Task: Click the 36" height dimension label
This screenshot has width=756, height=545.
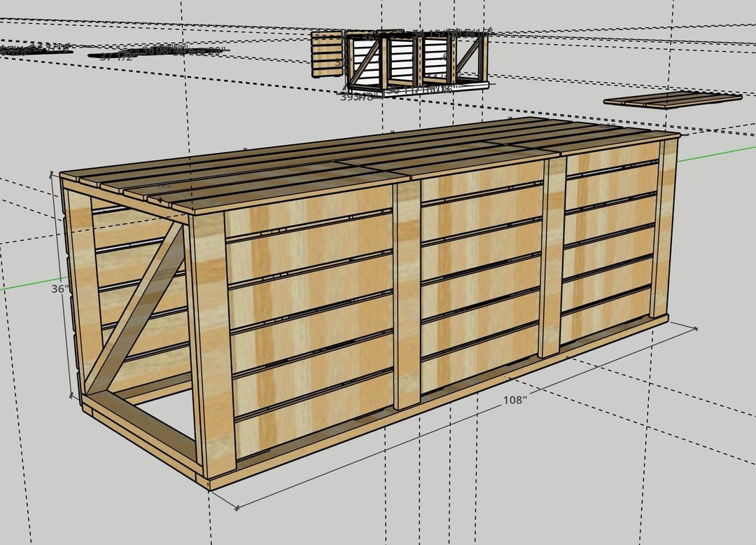Action: click(x=59, y=288)
